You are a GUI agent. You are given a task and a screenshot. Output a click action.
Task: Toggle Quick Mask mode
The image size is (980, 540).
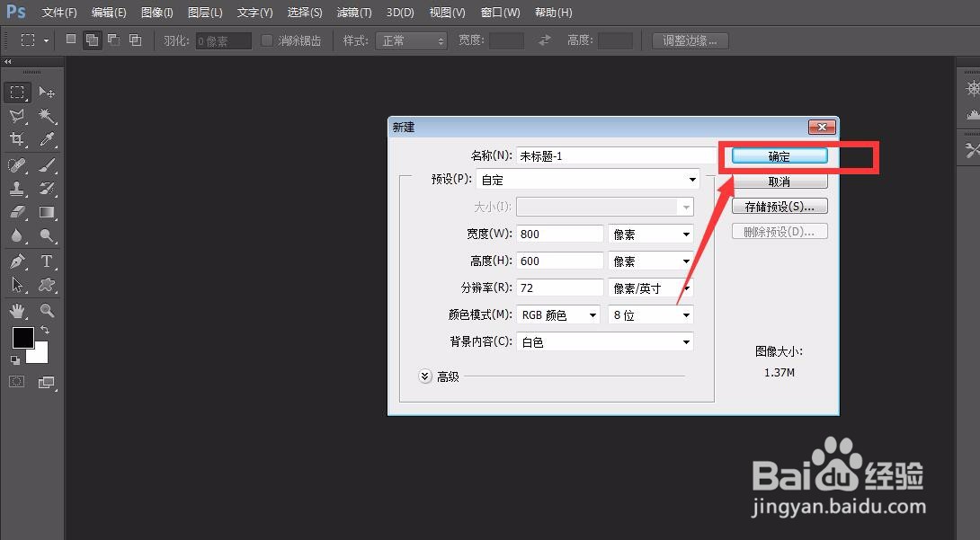point(15,381)
